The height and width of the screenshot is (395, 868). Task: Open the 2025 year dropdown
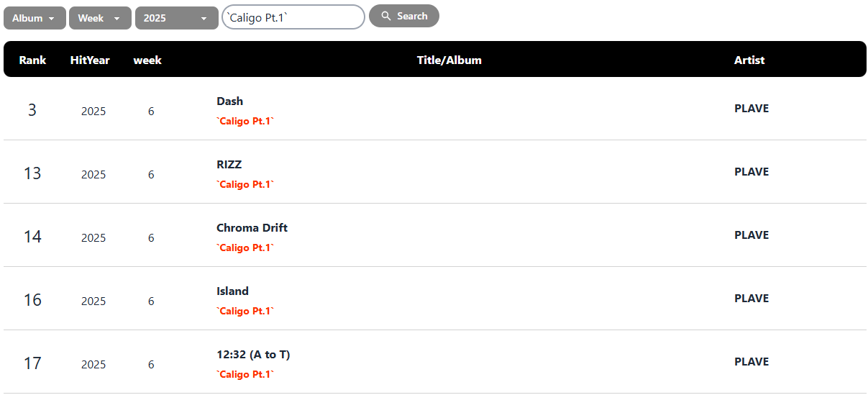177,18
